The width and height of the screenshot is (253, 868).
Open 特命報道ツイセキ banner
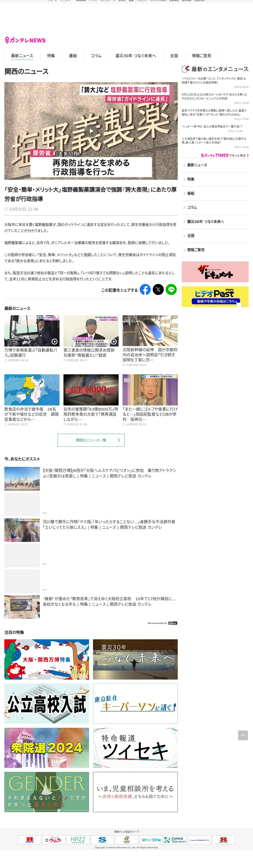(135, 748)
